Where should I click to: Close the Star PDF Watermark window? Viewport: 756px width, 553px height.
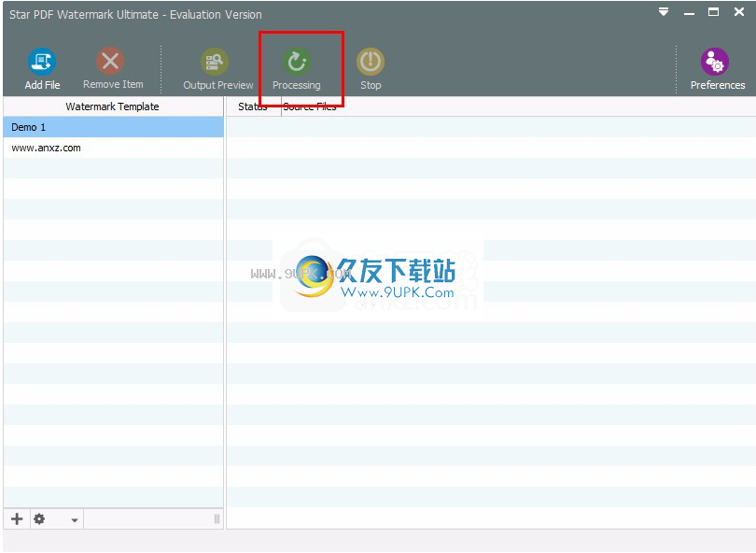point(739,11)
